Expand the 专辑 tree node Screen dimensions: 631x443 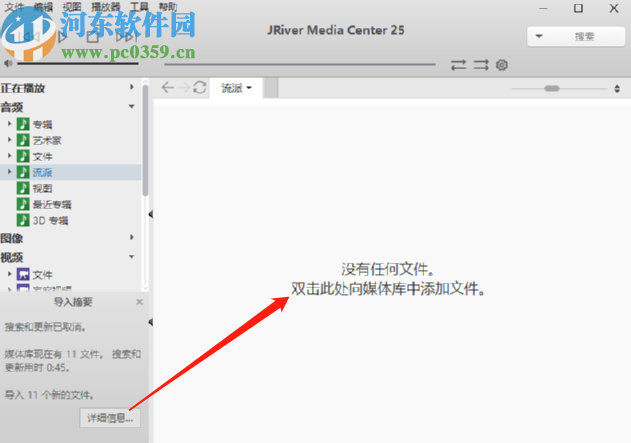[9, 124]
